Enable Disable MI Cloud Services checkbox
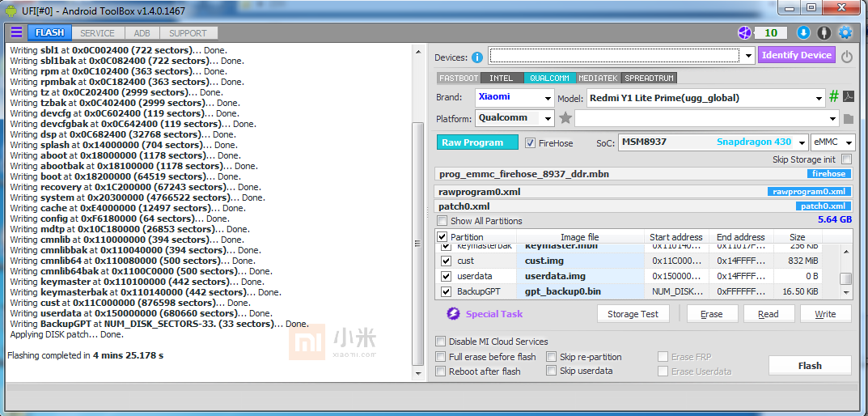The image size is (868, 416). click(x=440, y=342)
